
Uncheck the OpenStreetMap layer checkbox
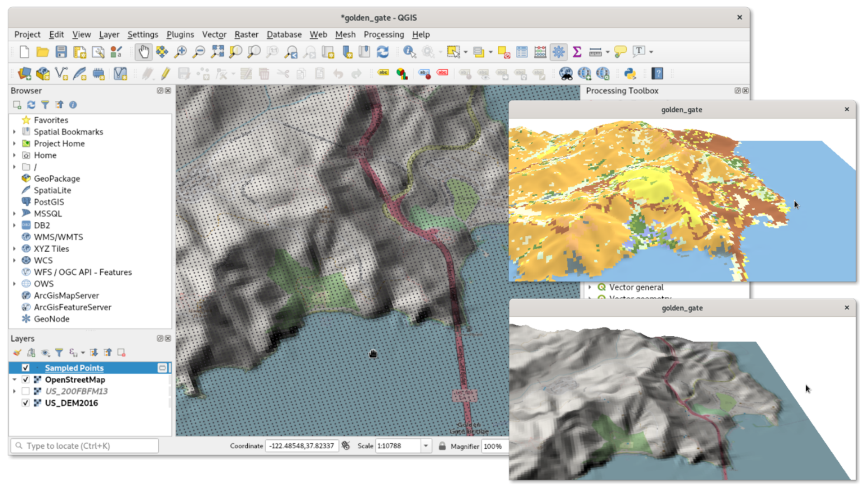[x=26, y=380]
